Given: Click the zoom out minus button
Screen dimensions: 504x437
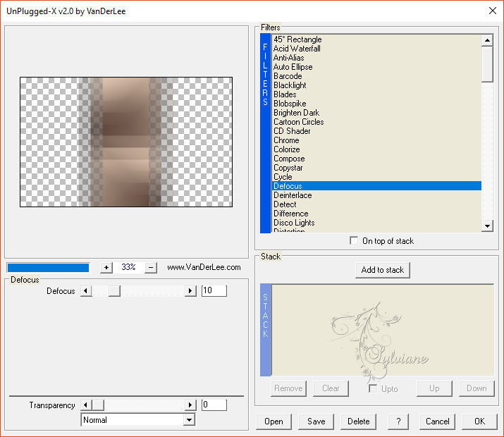Looking at the screenshot, I should click(x=151, y=267).
